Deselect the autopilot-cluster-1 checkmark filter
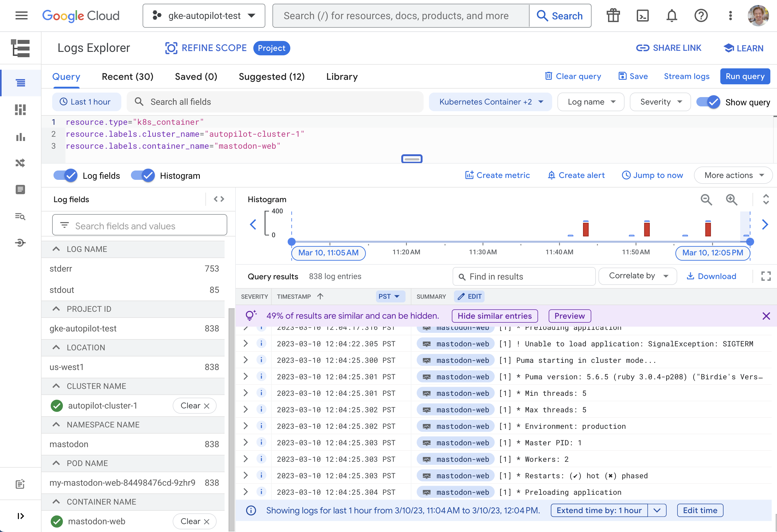The height and width of the screenshot is (532, 777). click(57, 406)
